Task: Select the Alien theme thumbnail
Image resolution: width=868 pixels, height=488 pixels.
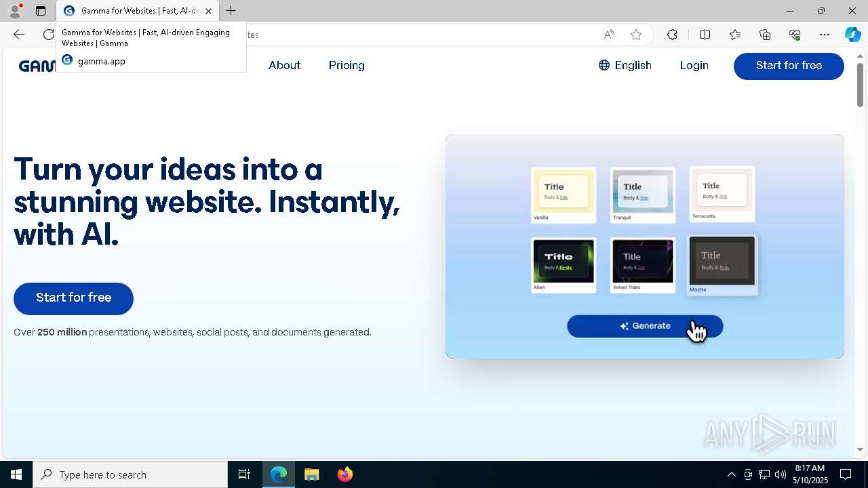Action: tap(564, 265)
